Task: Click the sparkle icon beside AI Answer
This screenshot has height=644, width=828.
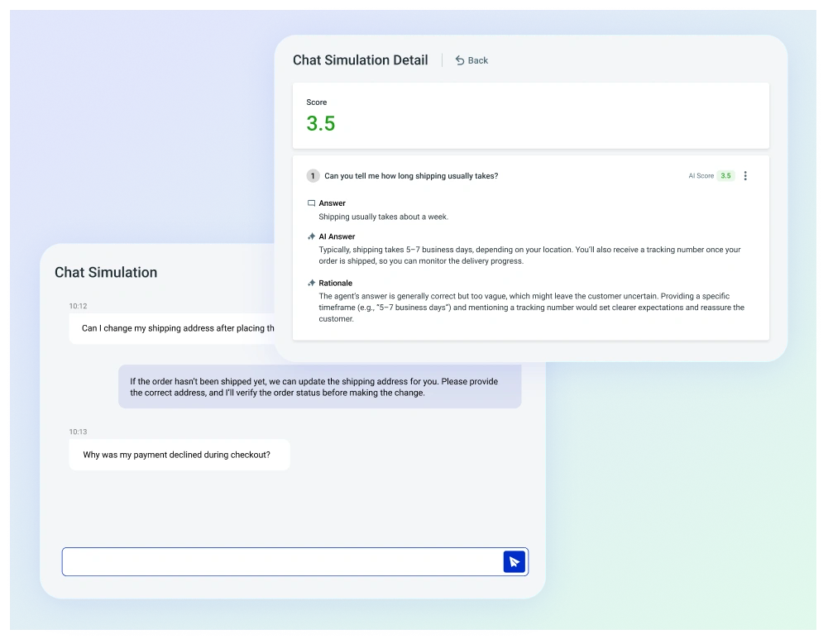Action: [x=312, y=236]
